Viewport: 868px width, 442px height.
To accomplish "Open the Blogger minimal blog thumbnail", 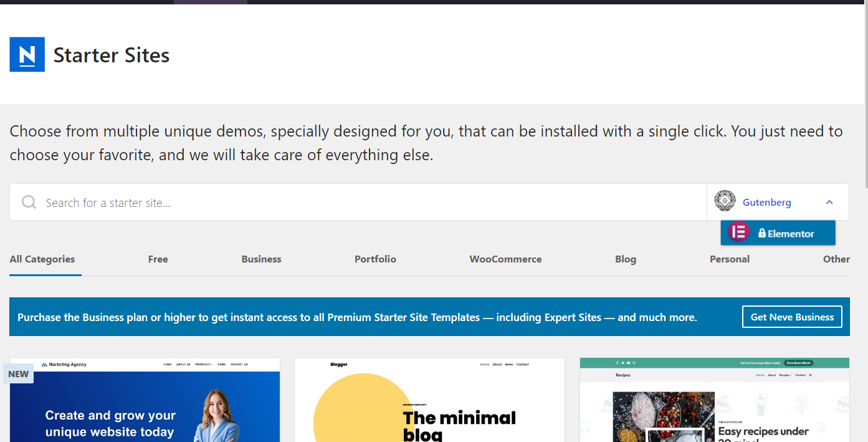I will [x=429, y=400].
